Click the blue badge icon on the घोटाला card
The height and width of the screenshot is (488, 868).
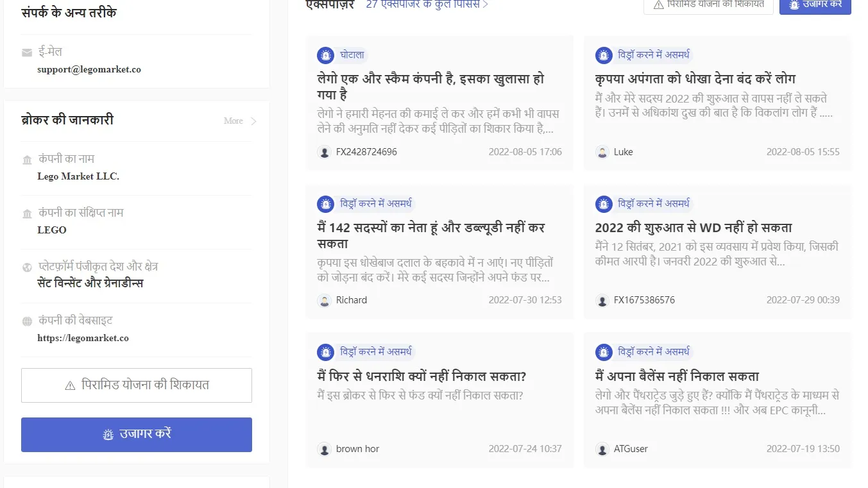[326, 55]
